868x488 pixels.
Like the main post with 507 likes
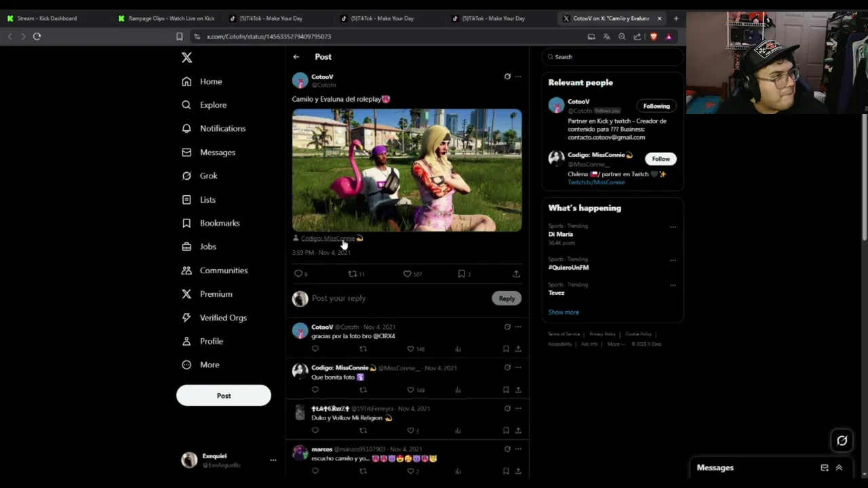coord(408,274)
